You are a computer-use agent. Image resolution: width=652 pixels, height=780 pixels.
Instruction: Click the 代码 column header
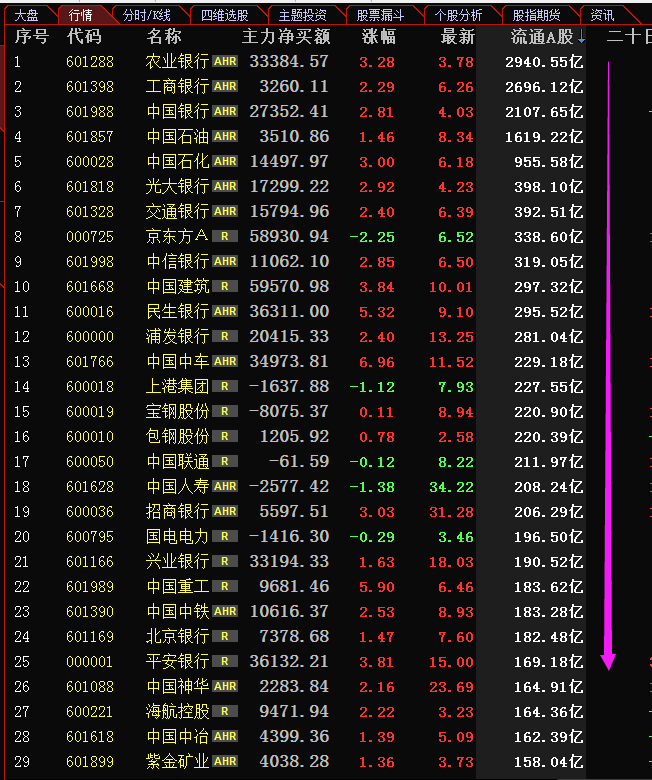point(84,37)
